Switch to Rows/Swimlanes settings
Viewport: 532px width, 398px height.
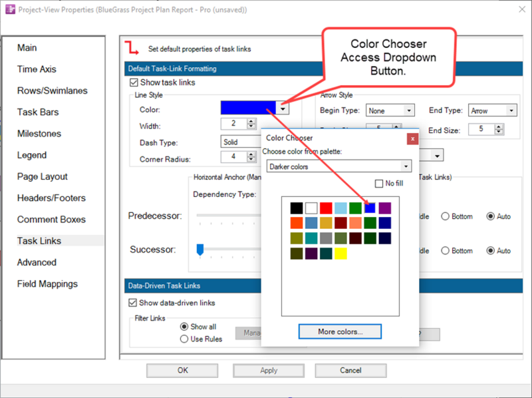click(53, 91)
